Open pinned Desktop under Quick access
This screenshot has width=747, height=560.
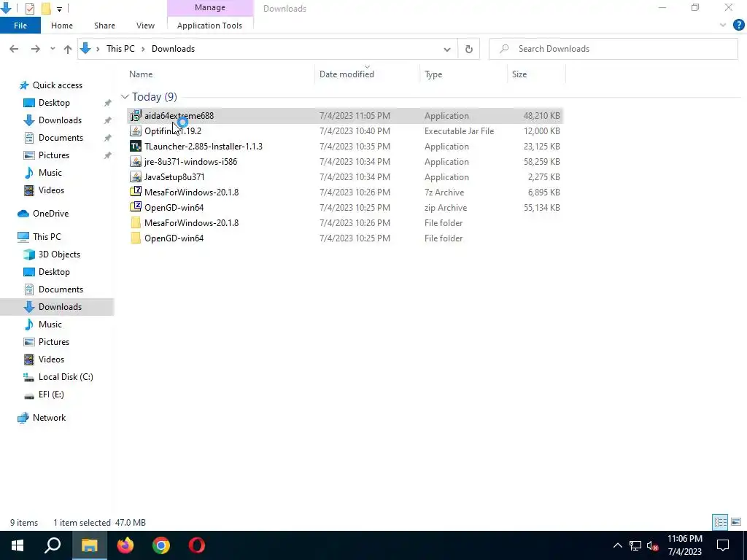coord(54,103)
